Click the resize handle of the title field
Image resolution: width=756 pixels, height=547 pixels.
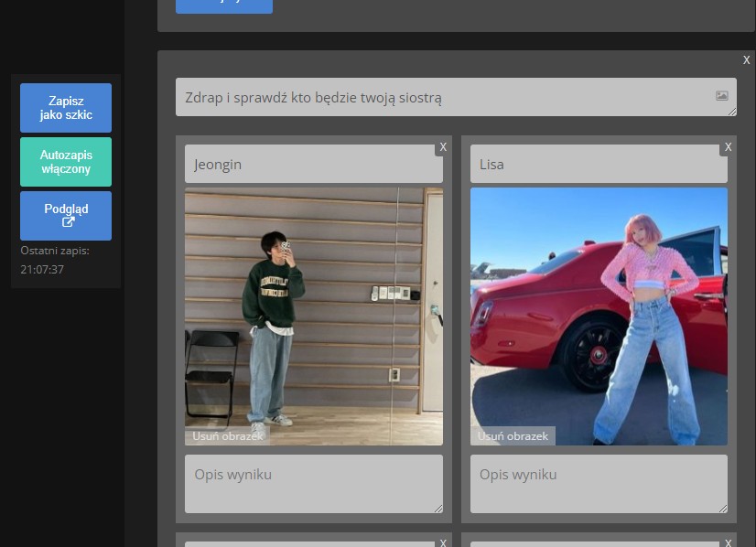click(732, 112)
